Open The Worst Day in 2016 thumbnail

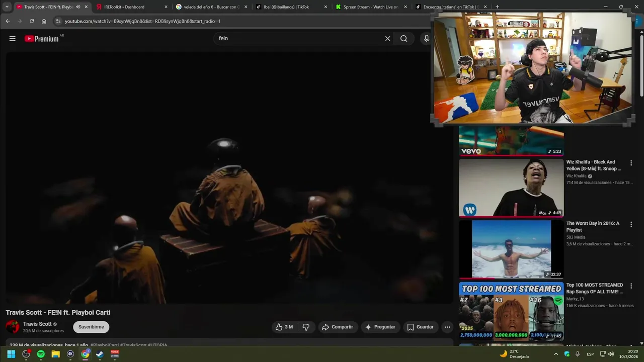[x=511, y=249]
